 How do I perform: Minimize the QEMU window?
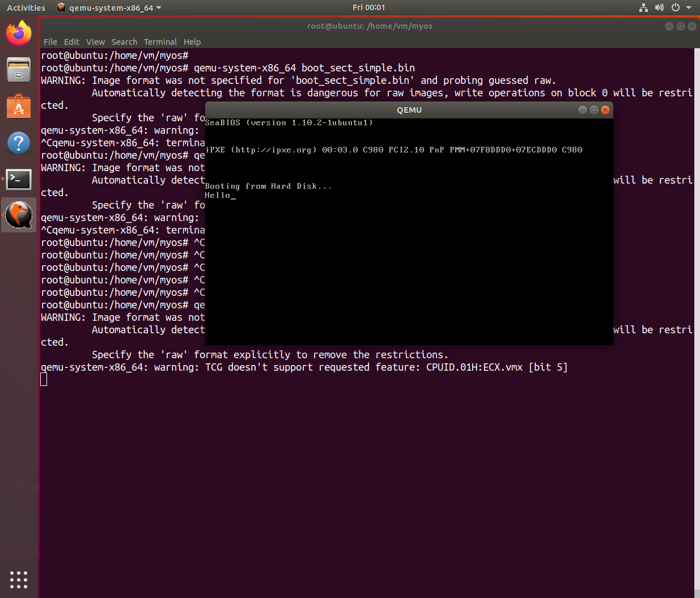[x=582, y=110]
